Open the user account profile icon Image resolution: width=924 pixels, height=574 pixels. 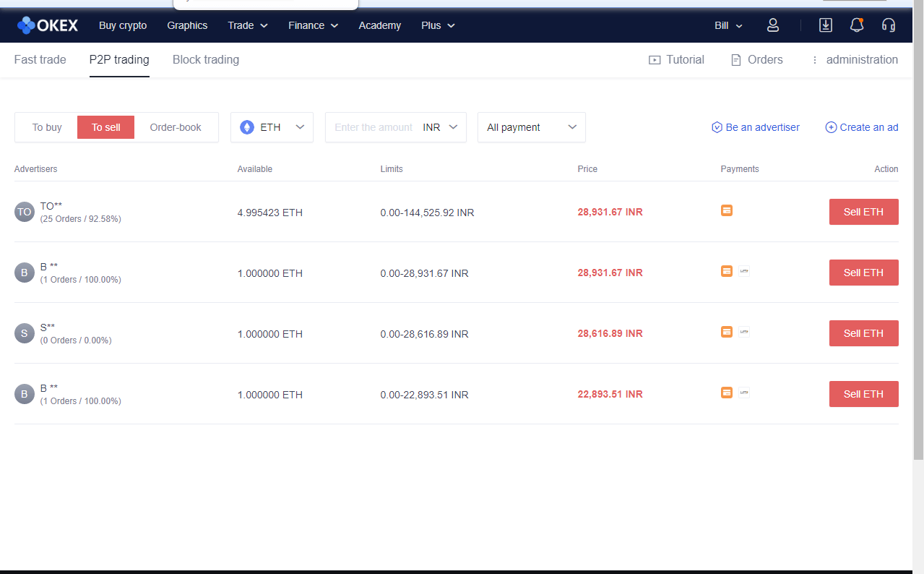(x=773, y=25)
